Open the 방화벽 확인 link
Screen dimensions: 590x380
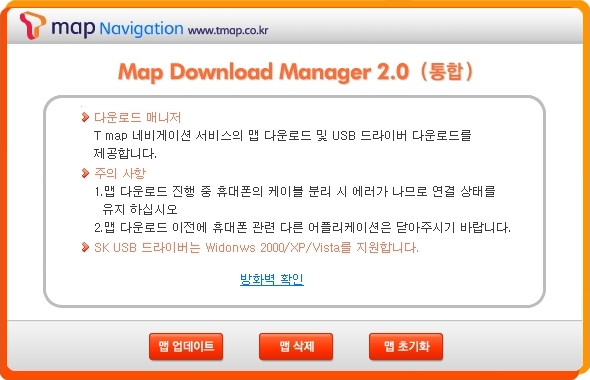click(272, 279)
